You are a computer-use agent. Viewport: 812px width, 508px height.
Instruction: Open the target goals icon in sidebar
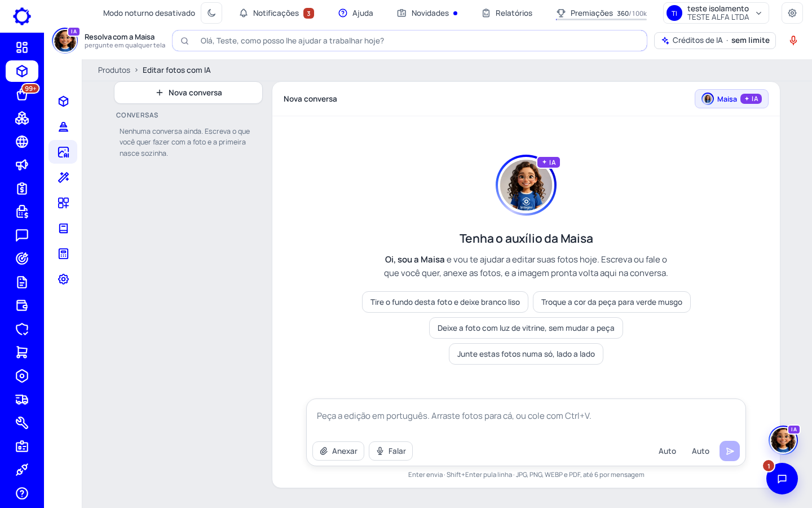[x=22, y=259]
